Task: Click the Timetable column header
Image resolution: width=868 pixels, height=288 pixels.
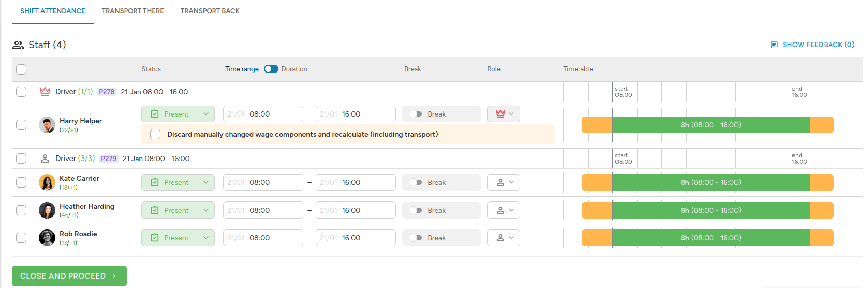Action: click(578, 69)
